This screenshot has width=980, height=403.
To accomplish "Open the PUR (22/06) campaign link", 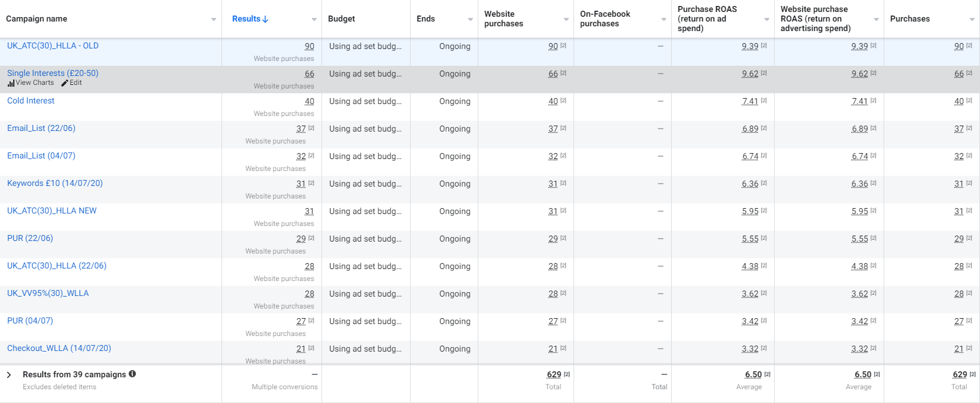I will [x=30, y=238].
